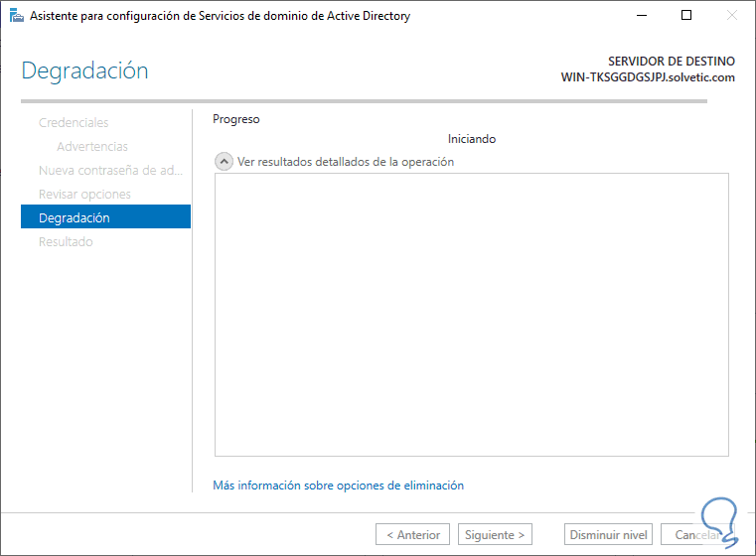Open the Resultado step
The width and height of the screenshot is (756, 556).
tap(66, 242)
